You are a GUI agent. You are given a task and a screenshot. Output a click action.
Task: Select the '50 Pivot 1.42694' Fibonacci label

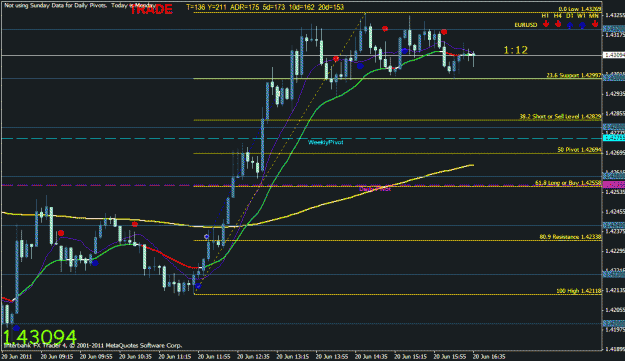pos(579,150)
